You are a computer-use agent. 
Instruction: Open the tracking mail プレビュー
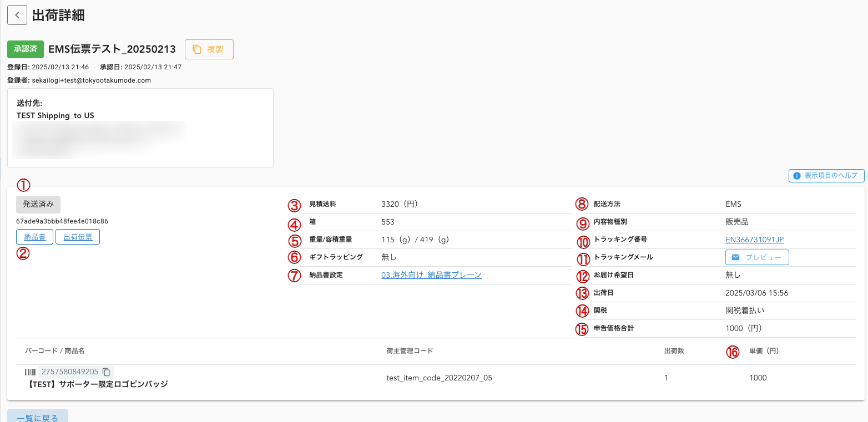[757, 257]
